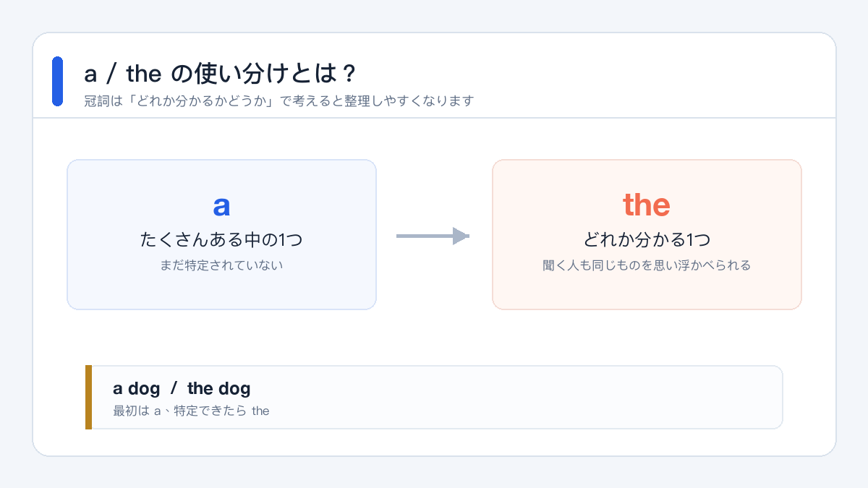Viewport: 868px width, 488px height.
Task: Select the text たくさんある中の1つ
Action: 221,239
